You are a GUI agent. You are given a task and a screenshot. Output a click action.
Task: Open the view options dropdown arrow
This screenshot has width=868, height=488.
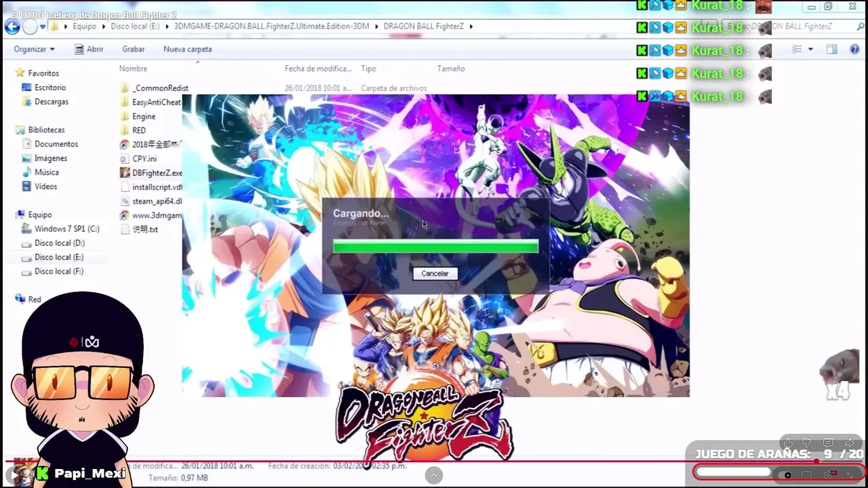(810, 49)
